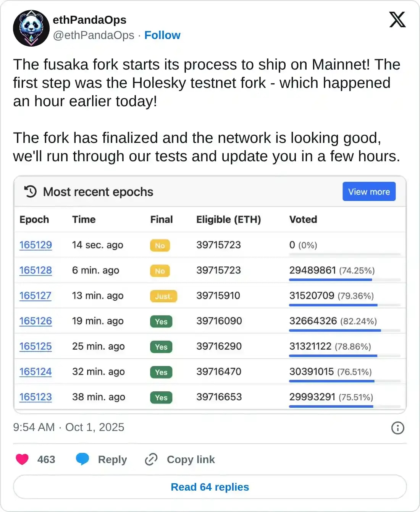Click the Epoch column header

(x=34, y=219)
